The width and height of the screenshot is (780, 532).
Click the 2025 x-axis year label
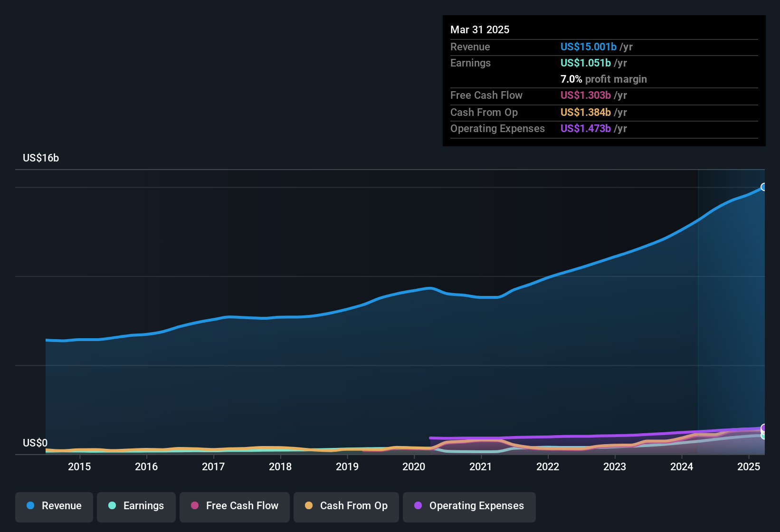point(749,466)
